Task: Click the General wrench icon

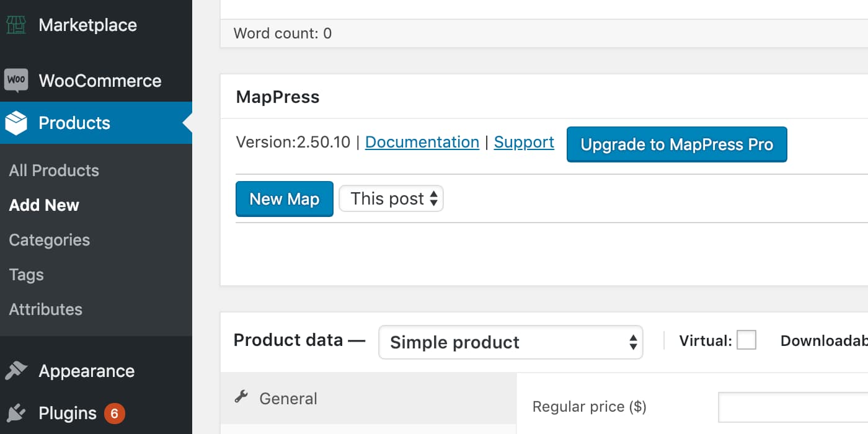Action: pyautogui.click(x=241, y=397)
